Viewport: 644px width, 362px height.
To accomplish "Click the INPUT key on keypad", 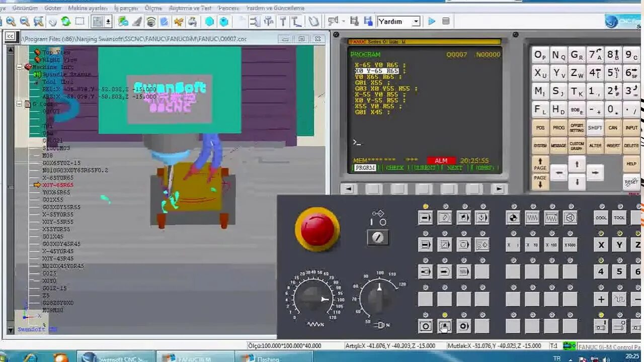I will (631, 128).
